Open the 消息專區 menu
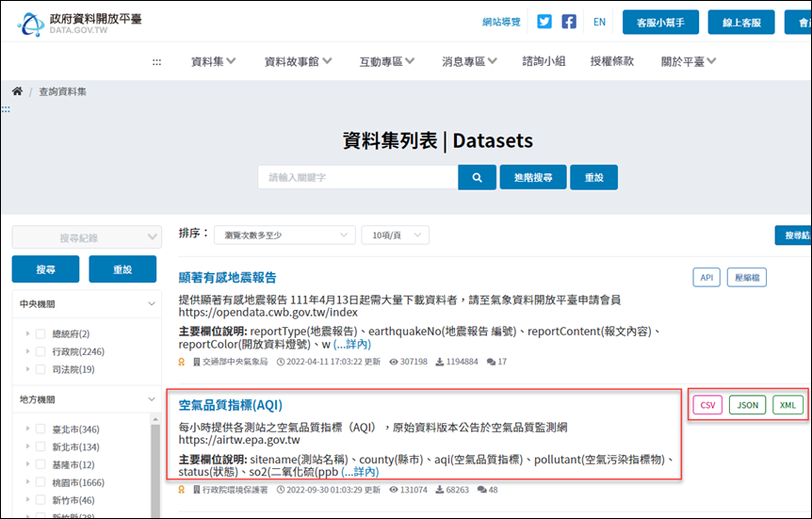The width and height of the screenshot is (812, 519). point(469,61)
